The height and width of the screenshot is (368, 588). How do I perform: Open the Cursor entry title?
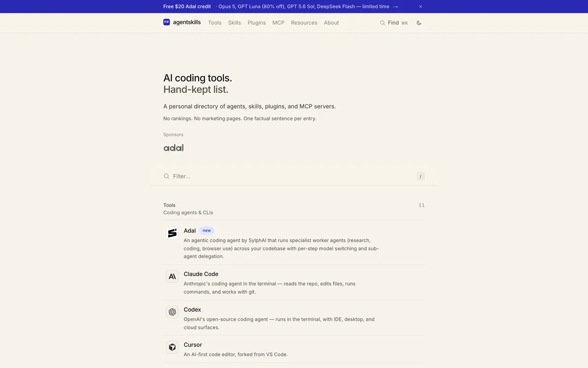pos(192,345)
